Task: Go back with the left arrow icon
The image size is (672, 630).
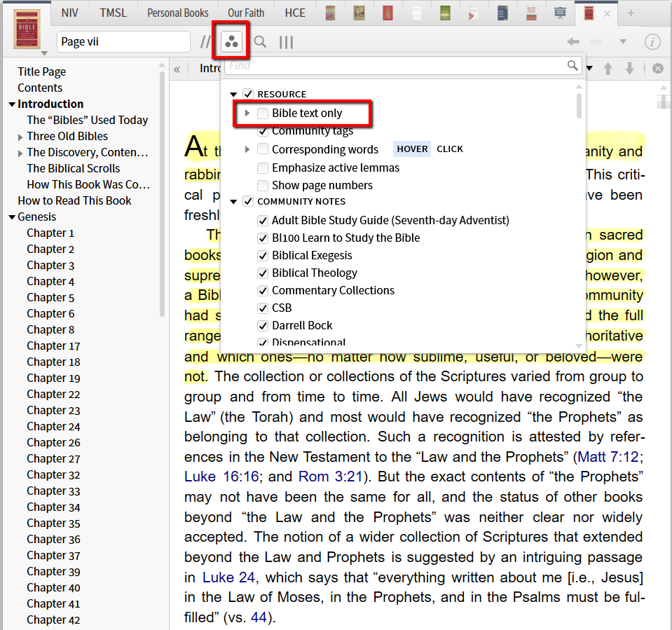Action: pyautogui.click(x=573, y=42)
